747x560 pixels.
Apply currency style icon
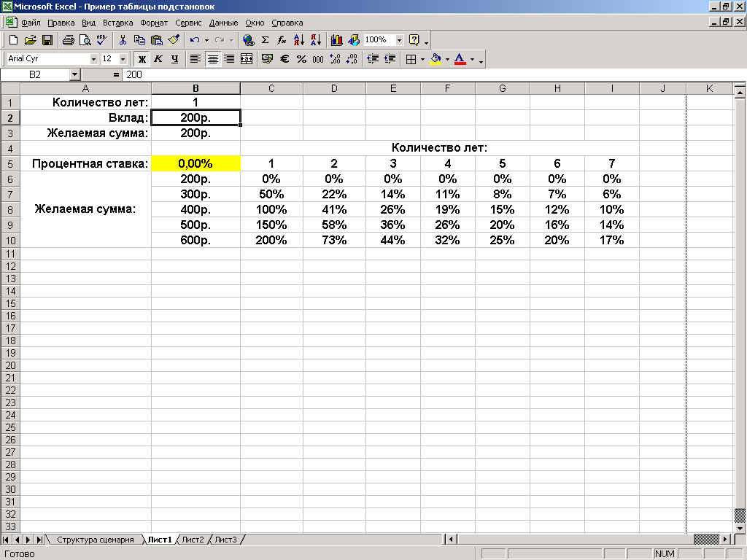267,59
